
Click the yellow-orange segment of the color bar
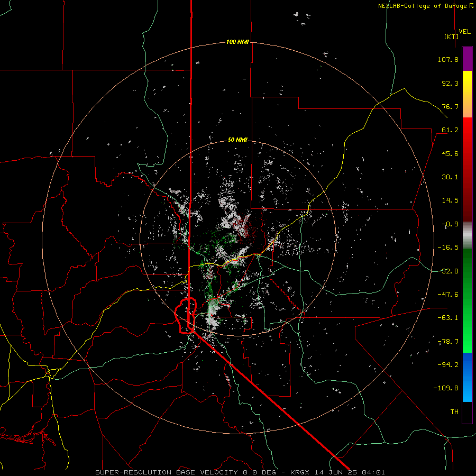pyautogui.click(x=467, y=94)
